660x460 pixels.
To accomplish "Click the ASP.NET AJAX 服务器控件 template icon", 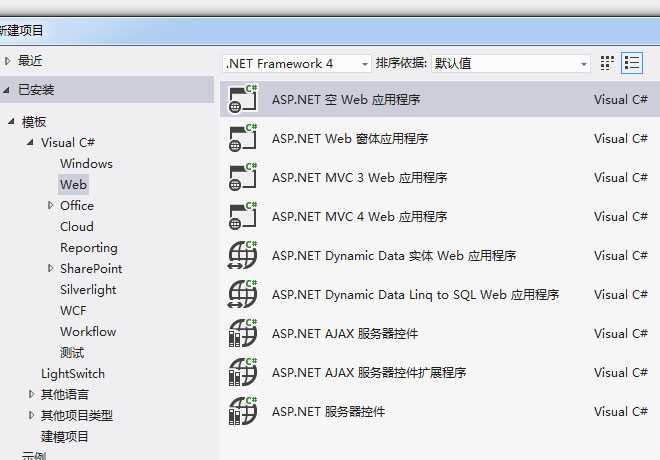I will point(243,333).
